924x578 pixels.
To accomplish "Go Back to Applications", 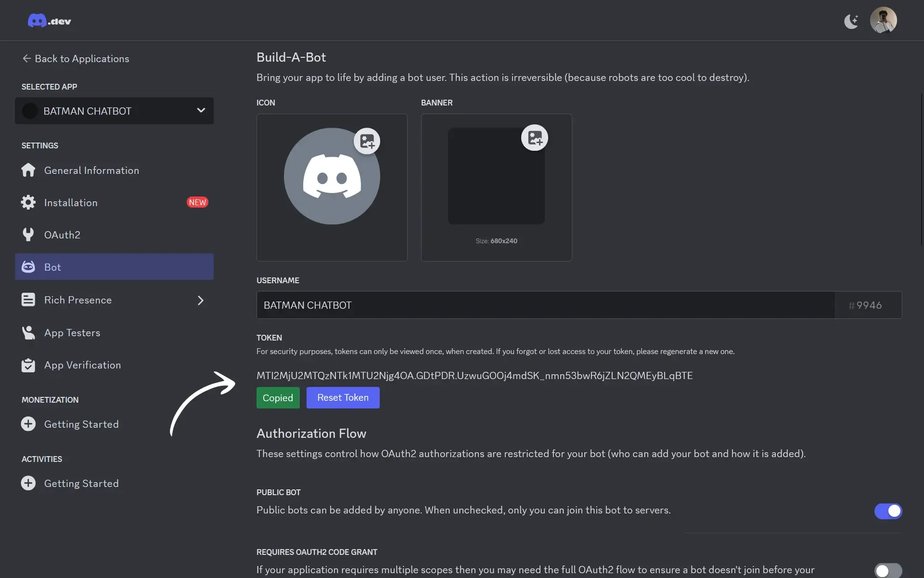I will click(75, 58).
